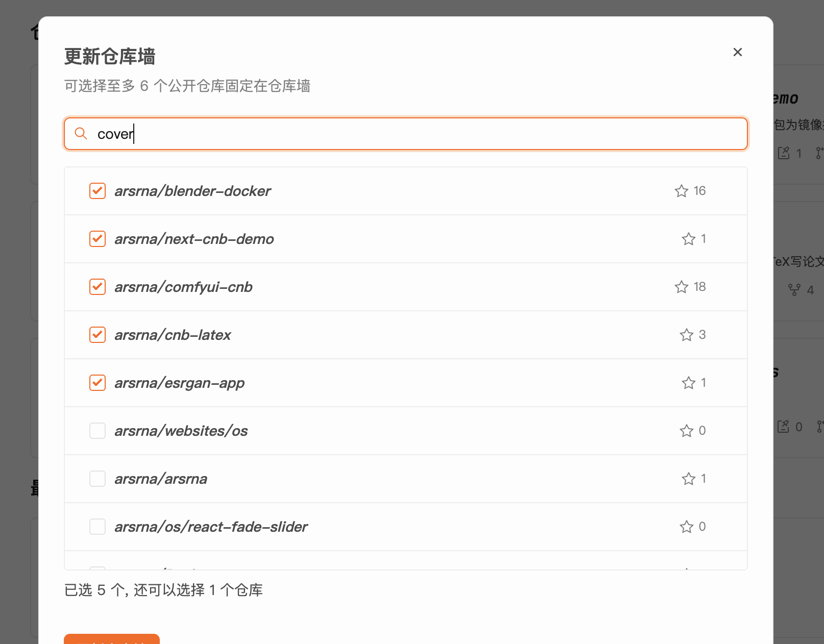
Task: Click the orange confirm button at bottom
Action: click(x=111, y=641)
